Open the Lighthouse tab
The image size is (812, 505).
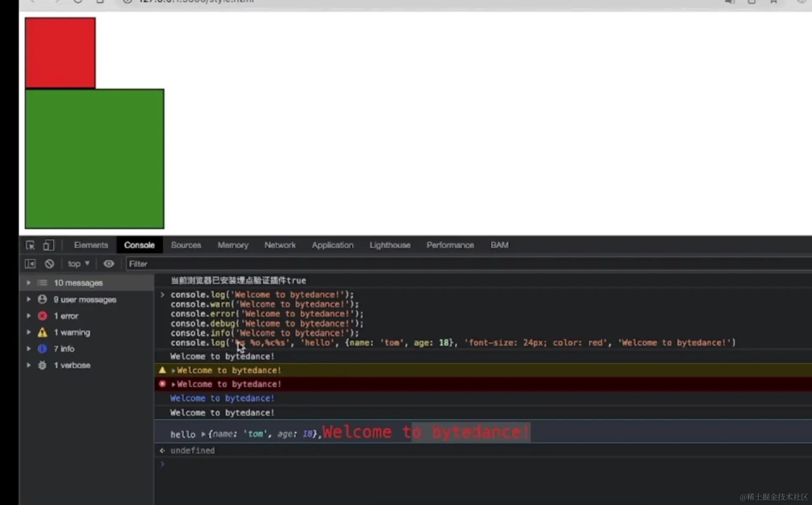coord(390,245)
